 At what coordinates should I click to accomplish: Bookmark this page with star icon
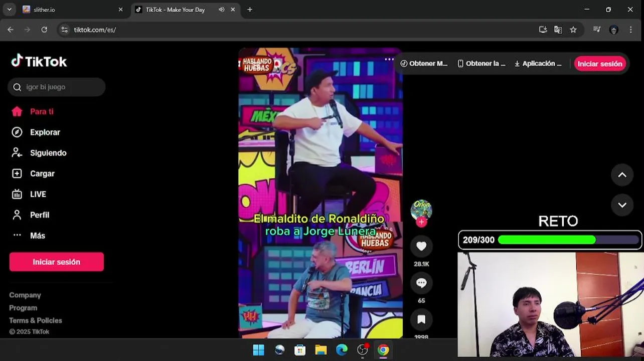click(573, 30)
